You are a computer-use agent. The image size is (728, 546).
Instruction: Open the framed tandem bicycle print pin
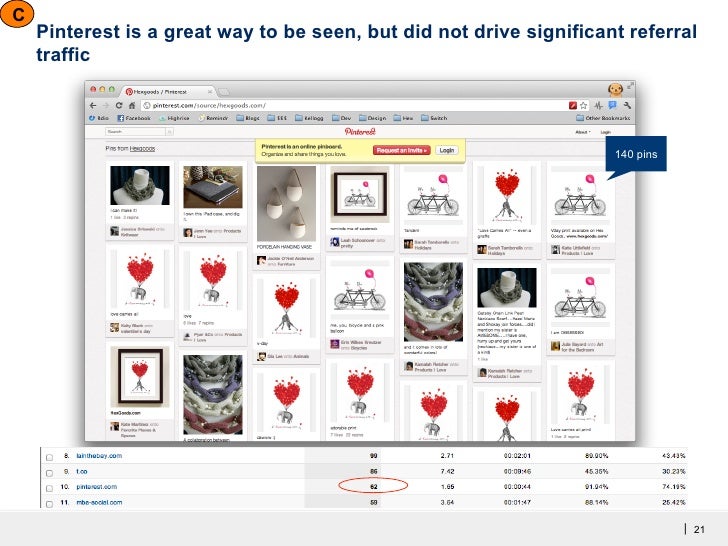tap(359, 195)
